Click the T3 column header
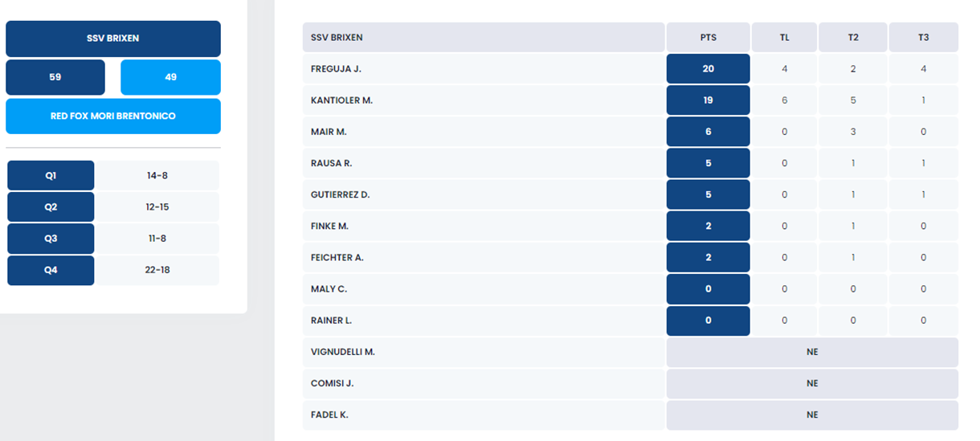 coord(923,38)
